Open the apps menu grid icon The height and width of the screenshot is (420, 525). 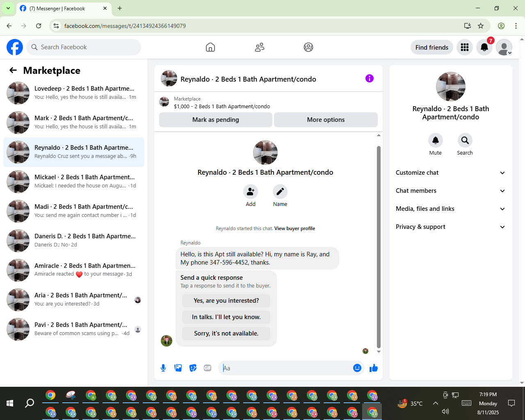pos(465,47)
